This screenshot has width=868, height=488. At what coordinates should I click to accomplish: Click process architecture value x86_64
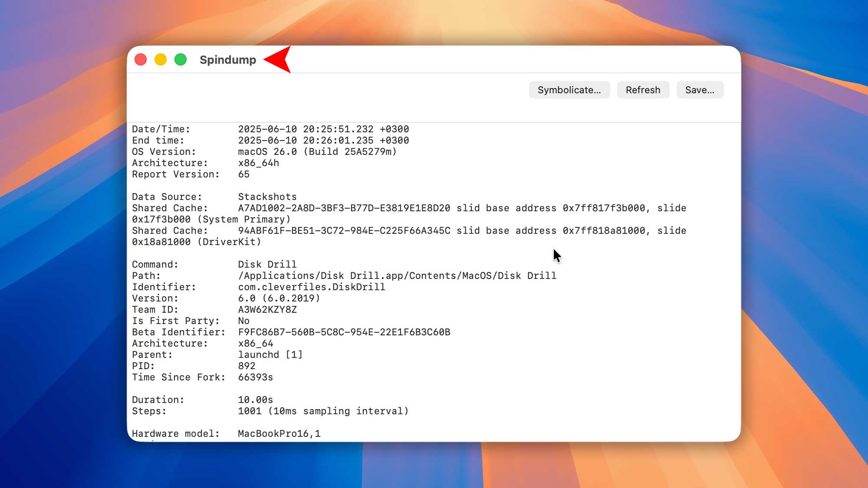coord(256,344)
